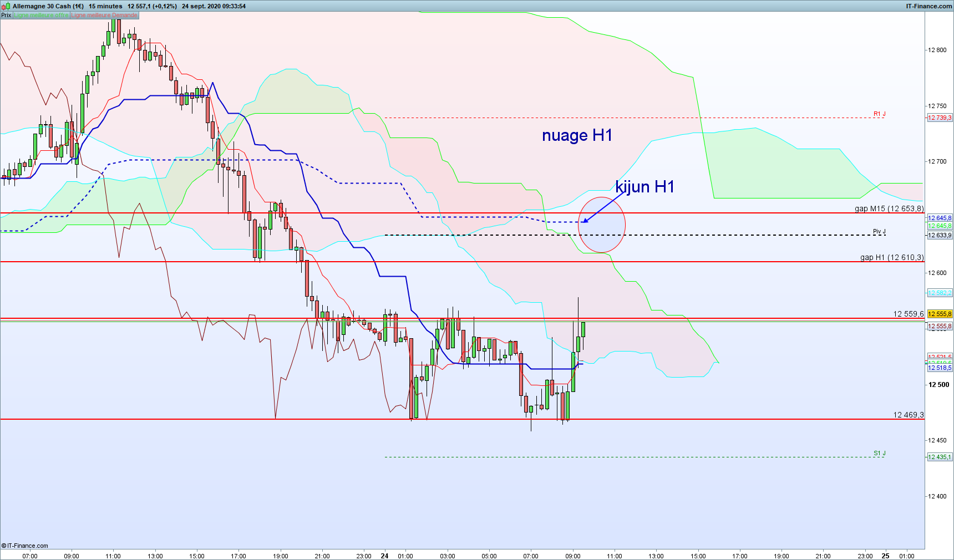Click the blue 12 645,8 price tag
The width and height of the screenshot is (954, 560).
click(x=940, y=218)
